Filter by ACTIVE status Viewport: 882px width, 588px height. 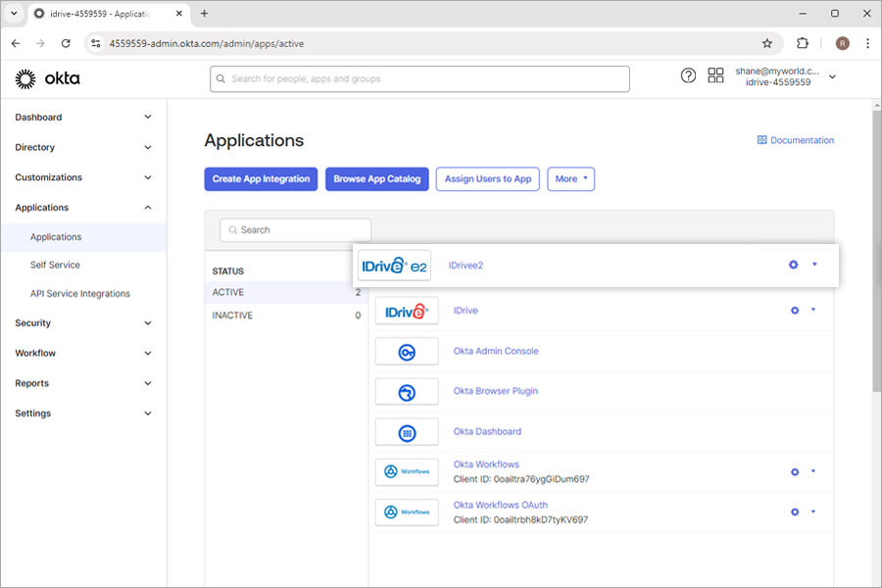(x=286, y=293)
